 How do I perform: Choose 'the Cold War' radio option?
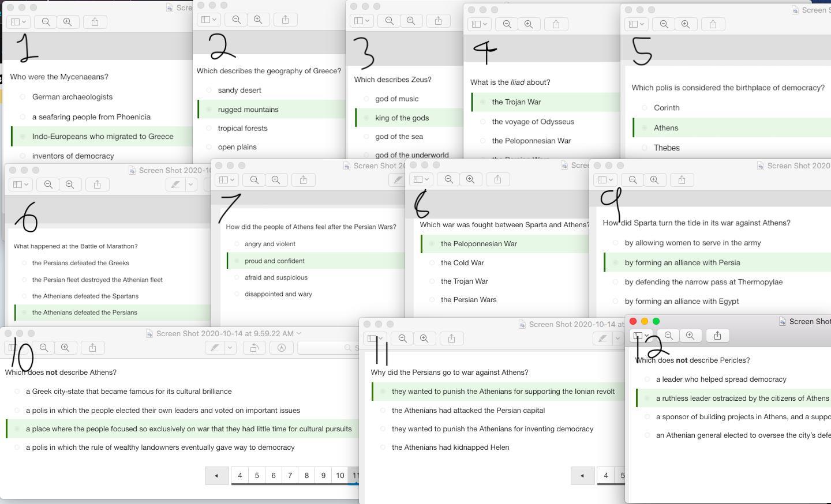[432, 263]
